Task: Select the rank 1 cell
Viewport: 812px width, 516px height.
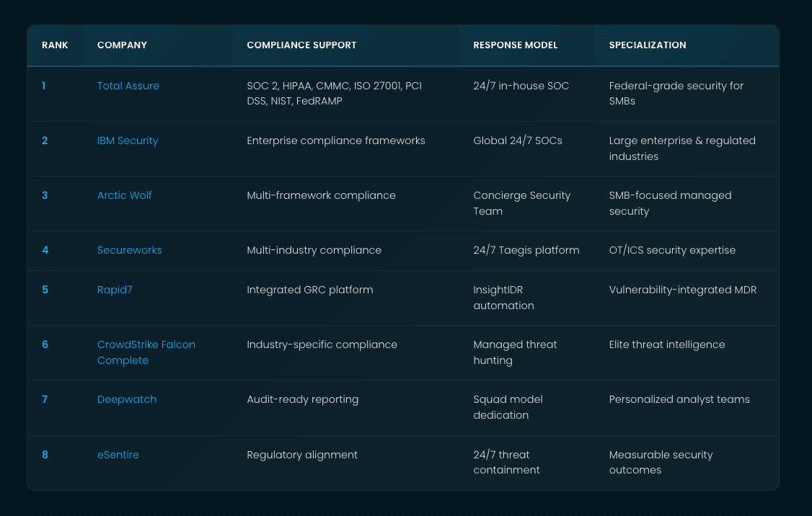Action: (x=44, y=86)
